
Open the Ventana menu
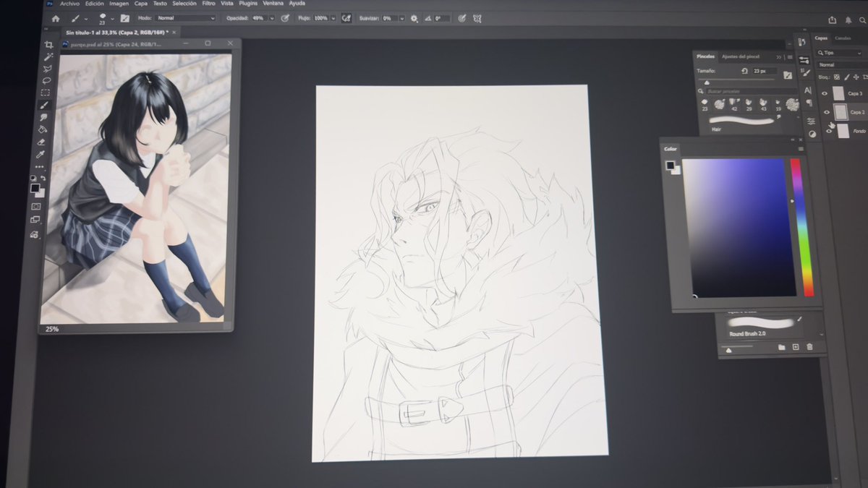[x=273, y=4]
